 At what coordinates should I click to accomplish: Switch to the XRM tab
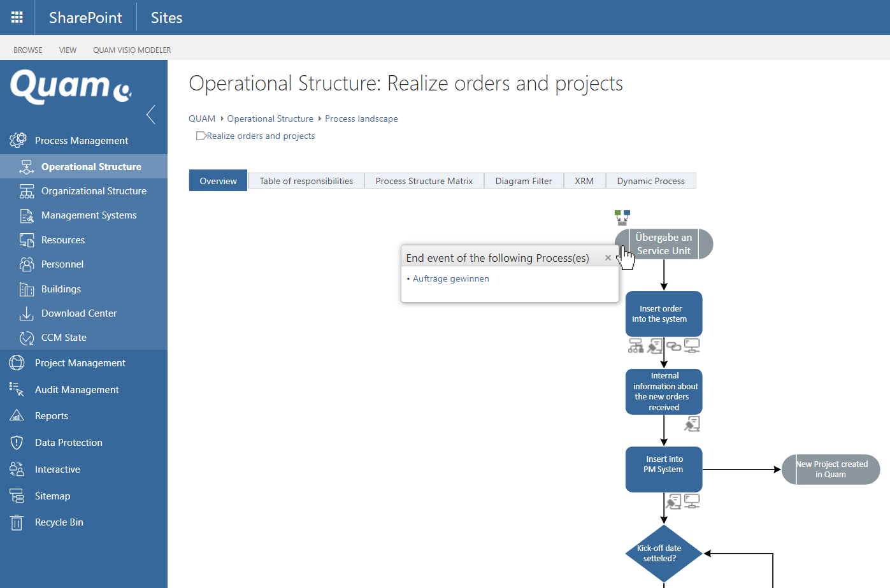click(x=584, y=181)
